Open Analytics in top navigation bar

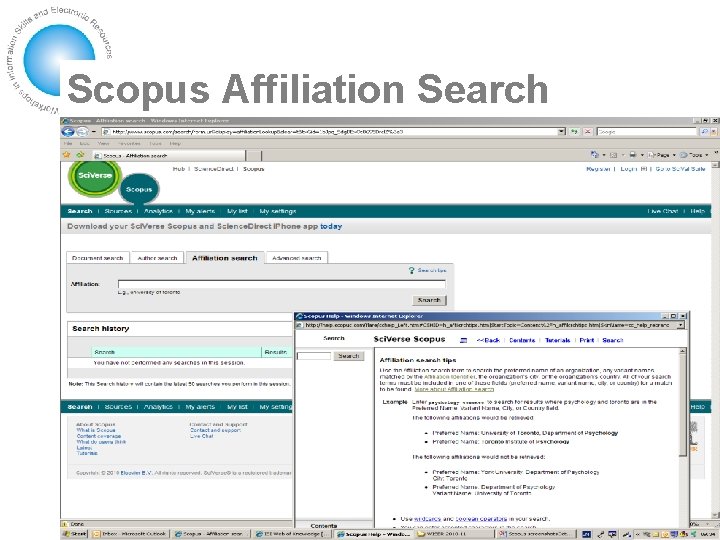click(158, 211)
